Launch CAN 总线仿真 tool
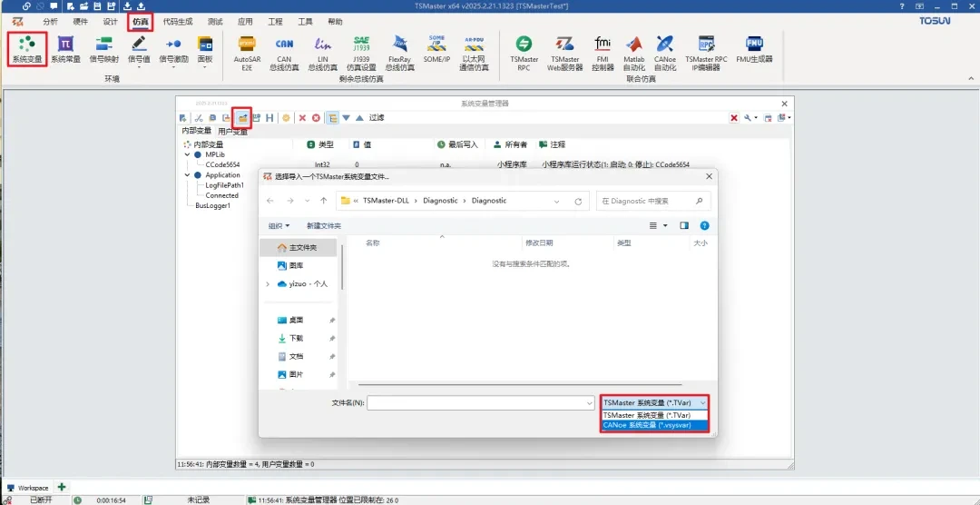 [284, 48]
